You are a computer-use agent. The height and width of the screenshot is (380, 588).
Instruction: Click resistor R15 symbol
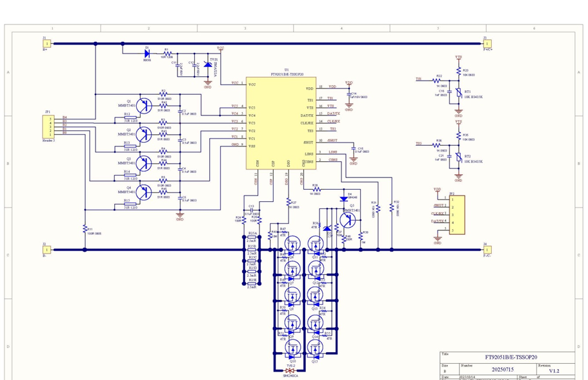pos(130,205)
